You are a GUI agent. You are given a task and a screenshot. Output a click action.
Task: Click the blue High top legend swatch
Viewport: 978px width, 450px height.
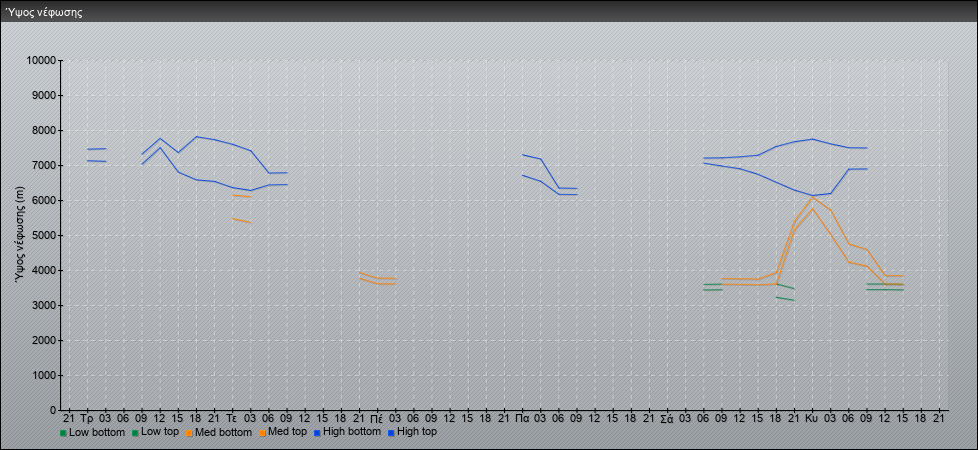[390, 433]
